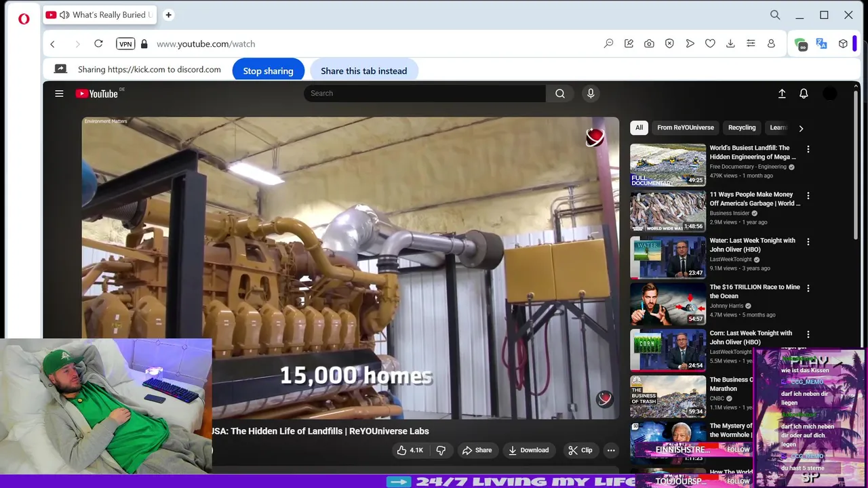The image size is (868, 488).
Task: Follow FINNISHSTRE... in overlay
Action: tap(738, 449)
